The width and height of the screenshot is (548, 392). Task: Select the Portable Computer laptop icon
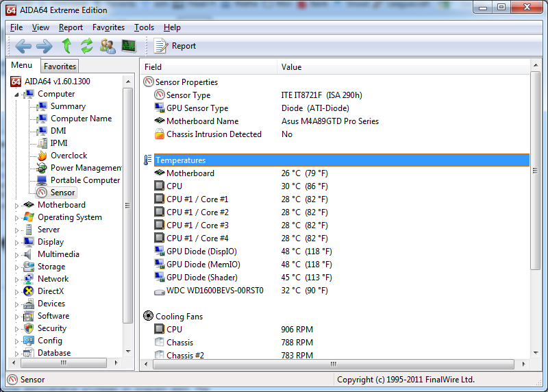tap(42, 180)
